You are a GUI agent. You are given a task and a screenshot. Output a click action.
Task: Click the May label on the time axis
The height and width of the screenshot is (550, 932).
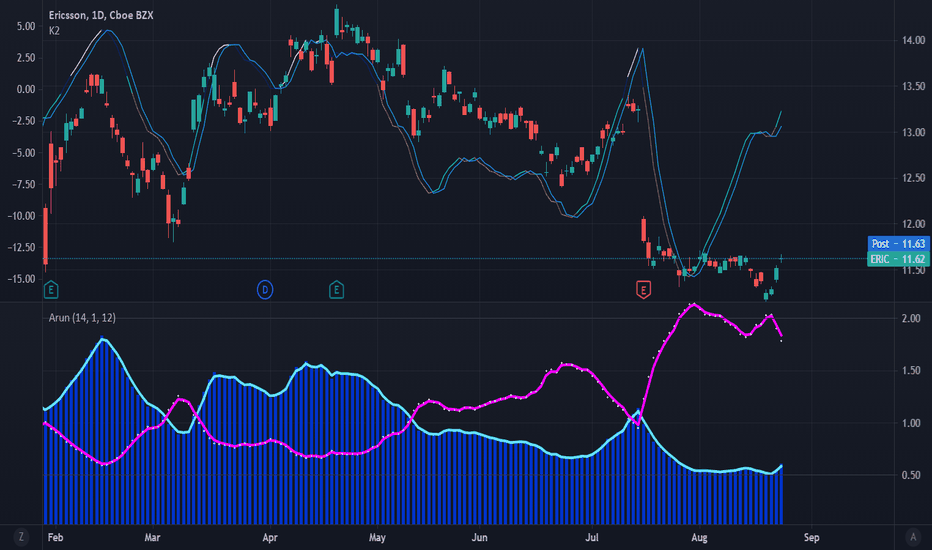tap(377, 538)
